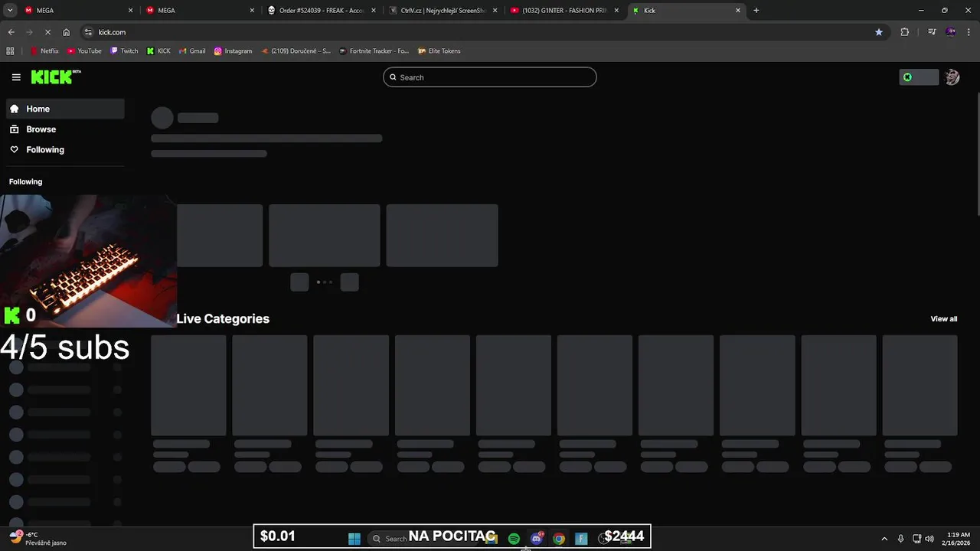Close the Kick tab

(x=738, y=11)
